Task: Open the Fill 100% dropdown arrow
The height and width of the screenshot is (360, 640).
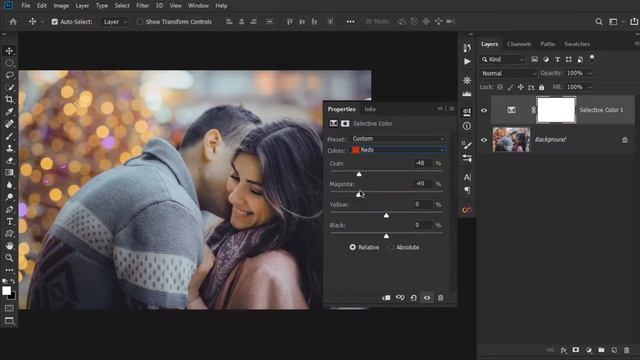Action: (590, 87)
